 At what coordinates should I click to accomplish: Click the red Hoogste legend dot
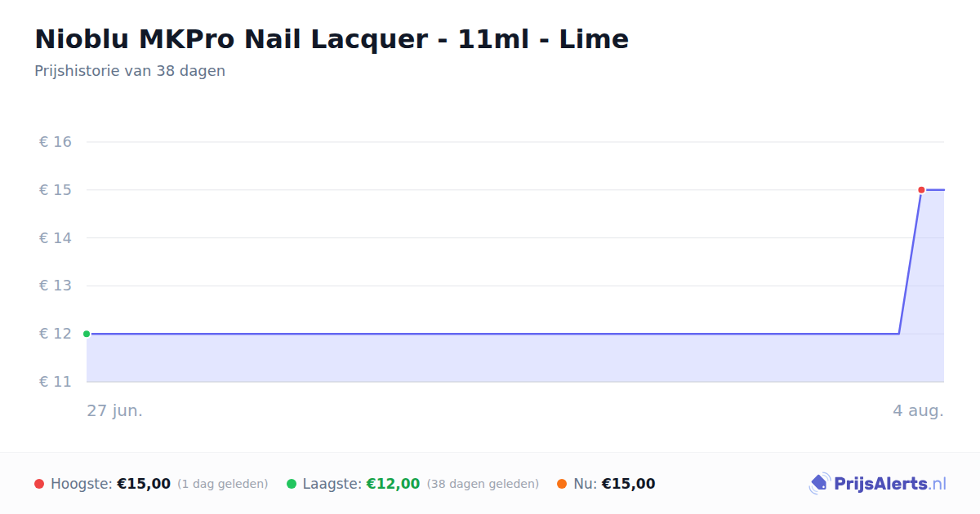coord(39,484)
